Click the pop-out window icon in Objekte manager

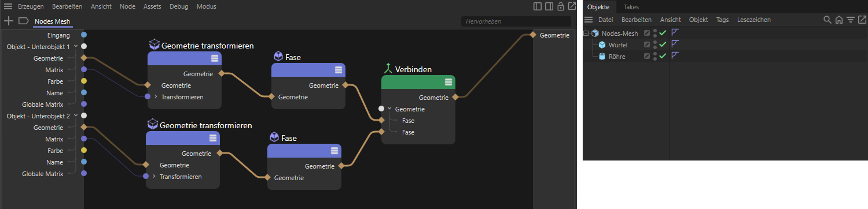862,20
